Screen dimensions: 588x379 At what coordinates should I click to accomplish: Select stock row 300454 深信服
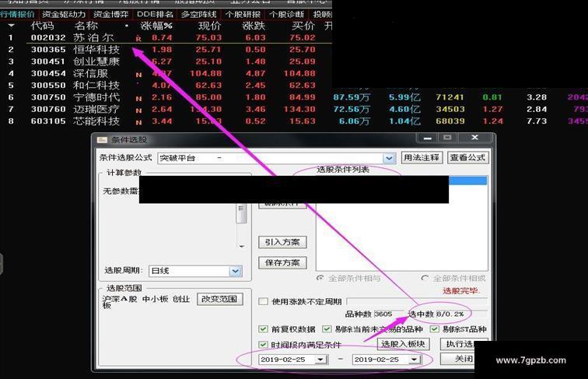coord(166,74)
